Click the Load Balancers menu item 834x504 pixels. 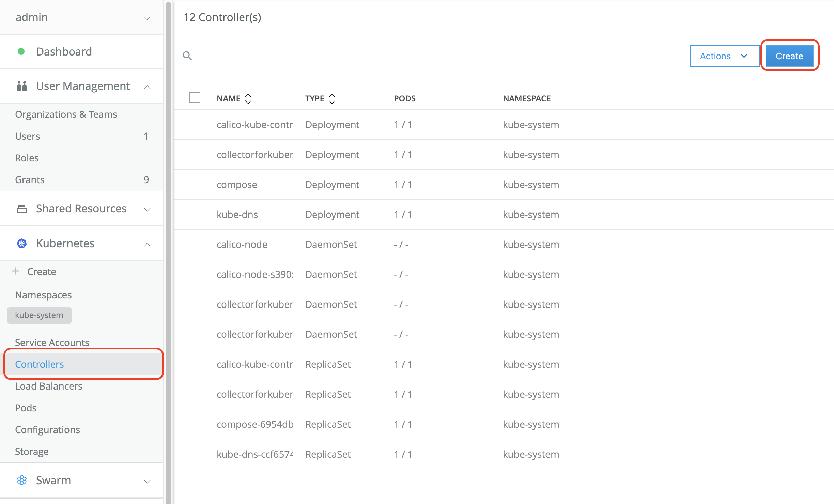pos(49,386)
